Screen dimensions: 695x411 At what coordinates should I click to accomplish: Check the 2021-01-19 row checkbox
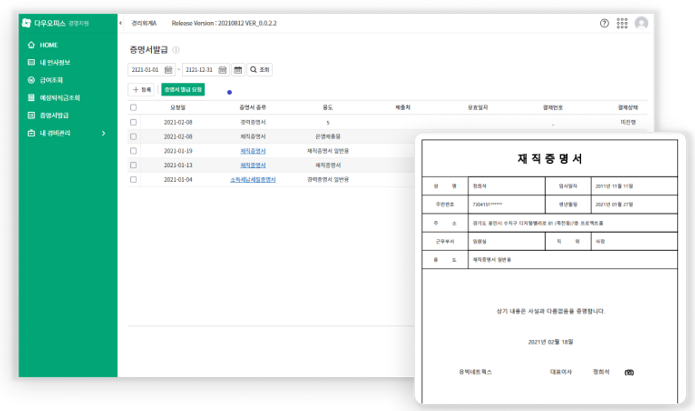(133, 151)
